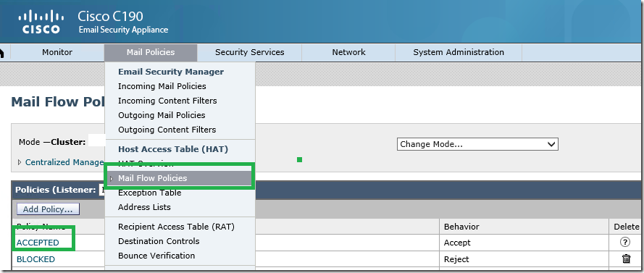Image resolution: width=644 pixels, height=273 pixels.
Task: Click the Host Access Table (HAT) heading
Action: tap(173, 149)
